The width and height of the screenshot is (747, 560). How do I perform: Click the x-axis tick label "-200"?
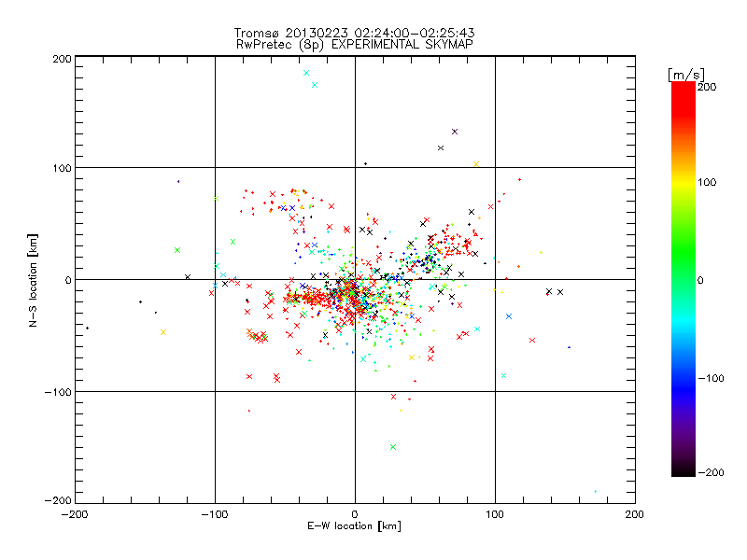click(x=75, y=514)
